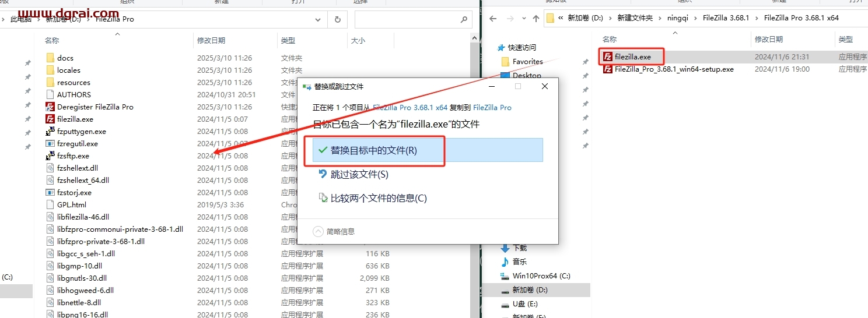
Task: Select the fzshellext.dll file icon
Action: pyautogui.click(x=50, y=168)
